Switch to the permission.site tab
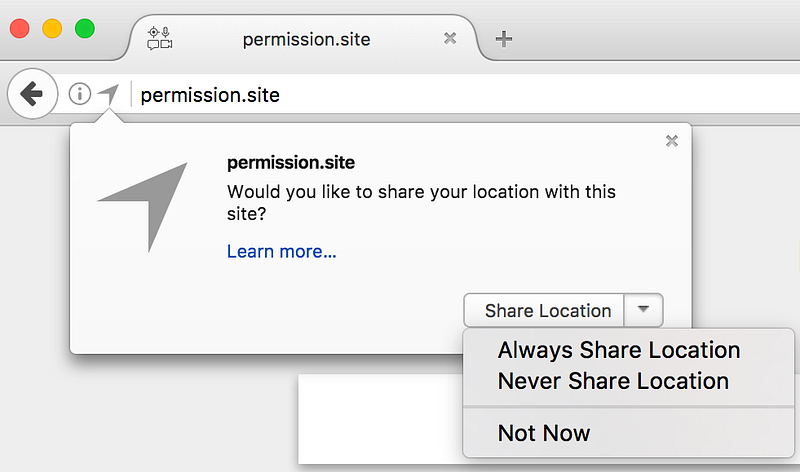Screen dimensions: 800x472 [306, 39]
